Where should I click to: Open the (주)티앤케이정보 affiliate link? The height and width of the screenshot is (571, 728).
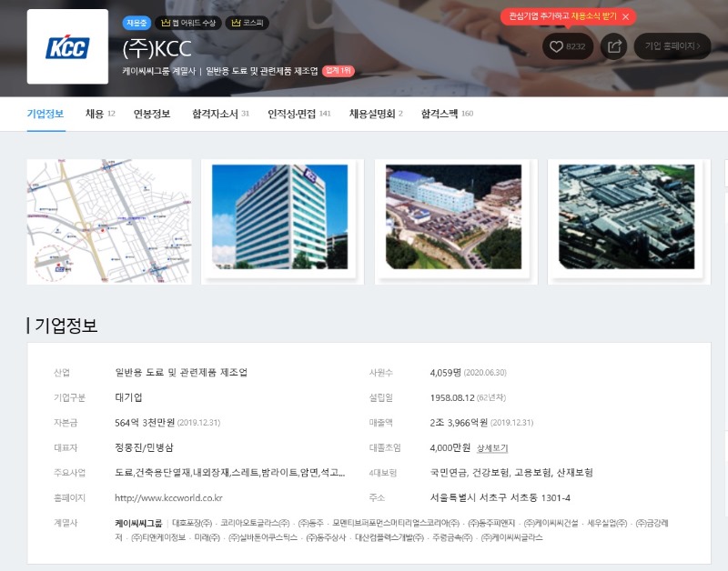point(158,537)
